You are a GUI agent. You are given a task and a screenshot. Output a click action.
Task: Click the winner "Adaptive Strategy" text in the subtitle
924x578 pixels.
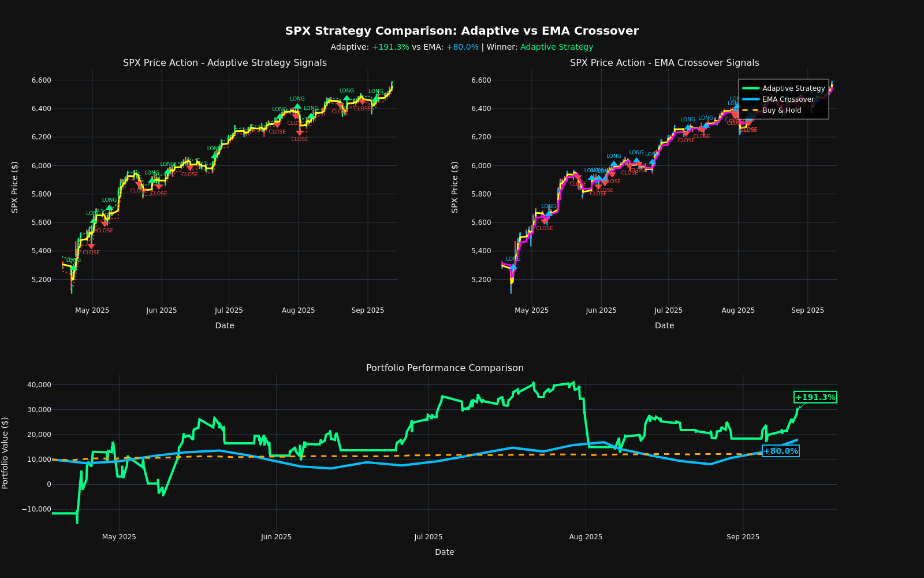[556, 47]
